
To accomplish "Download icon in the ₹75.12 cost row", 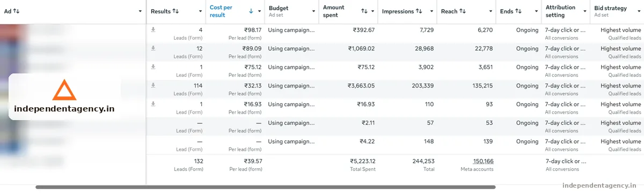I will coord(153,66).
